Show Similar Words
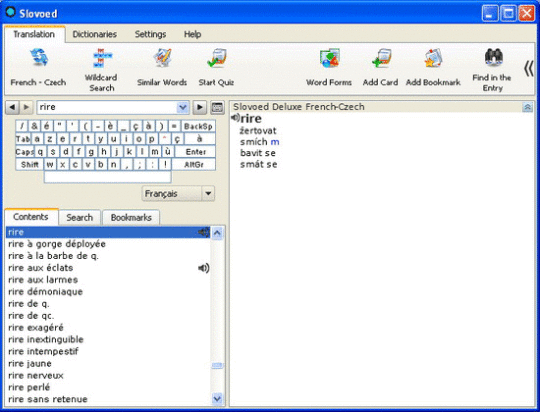Screen dimensions: 540x412 pos(162,68)
